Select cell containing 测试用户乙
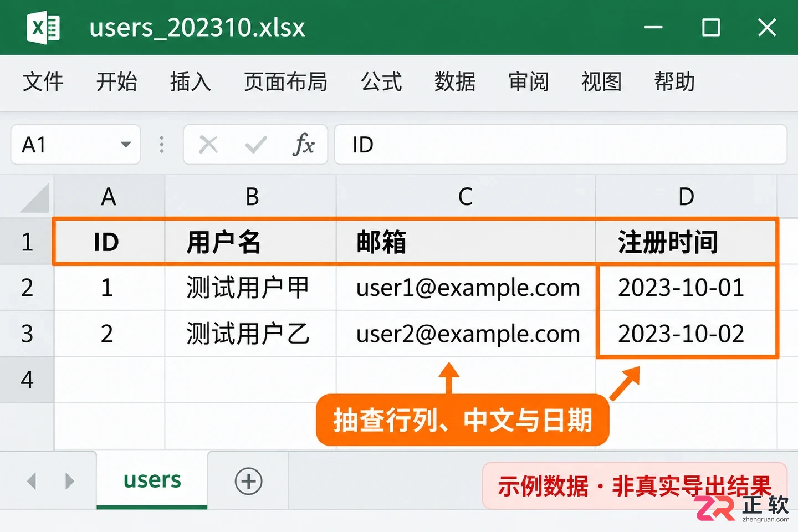The image size is (798, 532). (x=250, y=334)
